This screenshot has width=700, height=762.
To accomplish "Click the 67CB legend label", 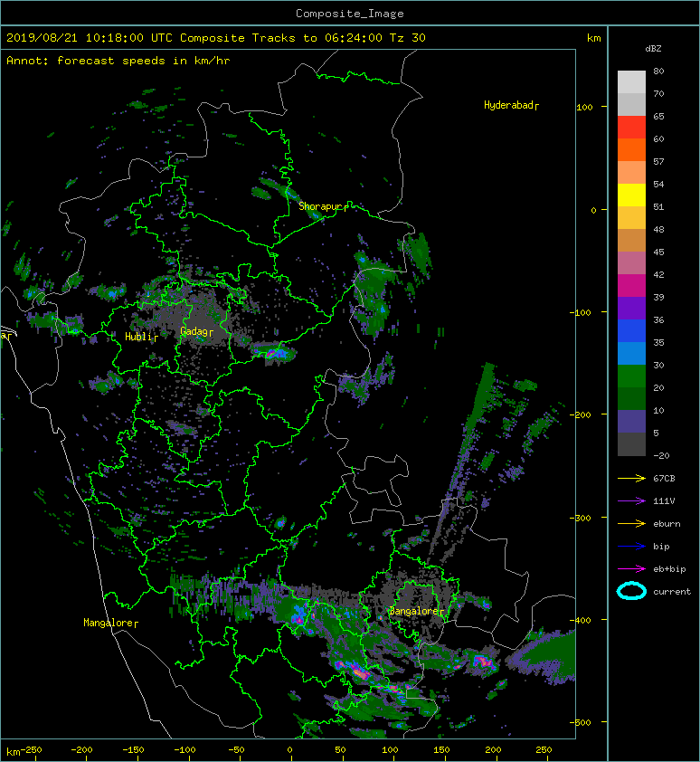I will (664, 479).
